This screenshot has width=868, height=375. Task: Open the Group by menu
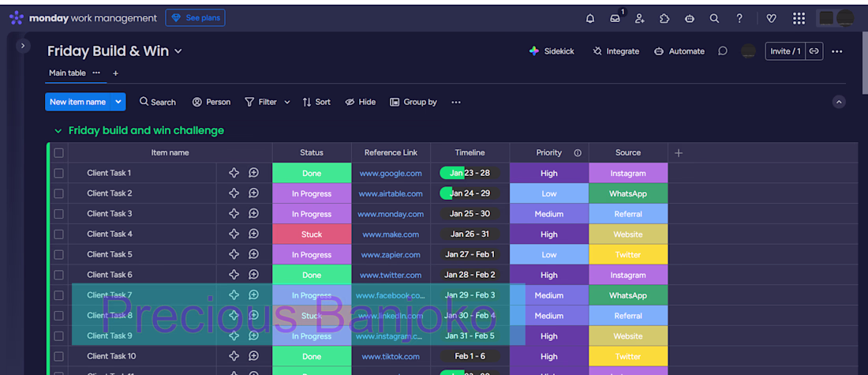413,102
